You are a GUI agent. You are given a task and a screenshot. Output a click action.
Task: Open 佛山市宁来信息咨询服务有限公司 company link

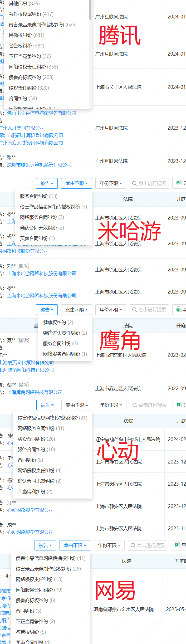pyautogui.click(x=42, y=113)
